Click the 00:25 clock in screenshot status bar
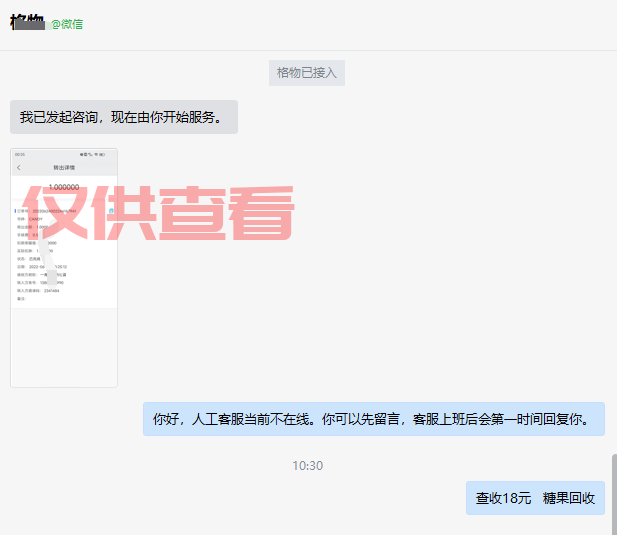This screenshot has height=535, width=617. (20, 154)
